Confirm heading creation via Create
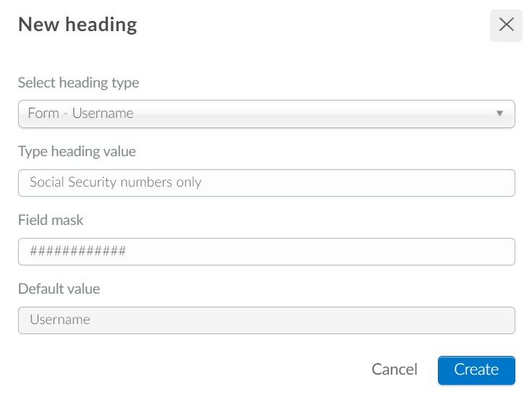This screenshot has height=400, width=532. 476,370
